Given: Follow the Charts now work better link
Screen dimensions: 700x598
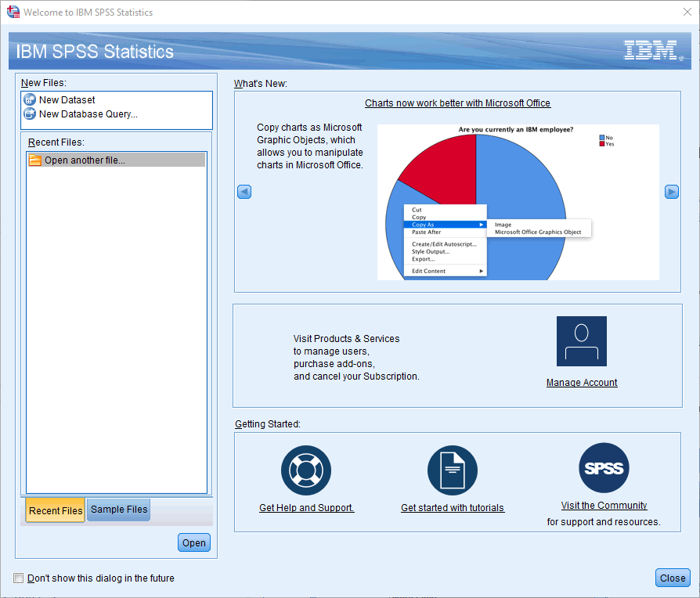Looking at the screenshot, I should click(x=457, y=103).
